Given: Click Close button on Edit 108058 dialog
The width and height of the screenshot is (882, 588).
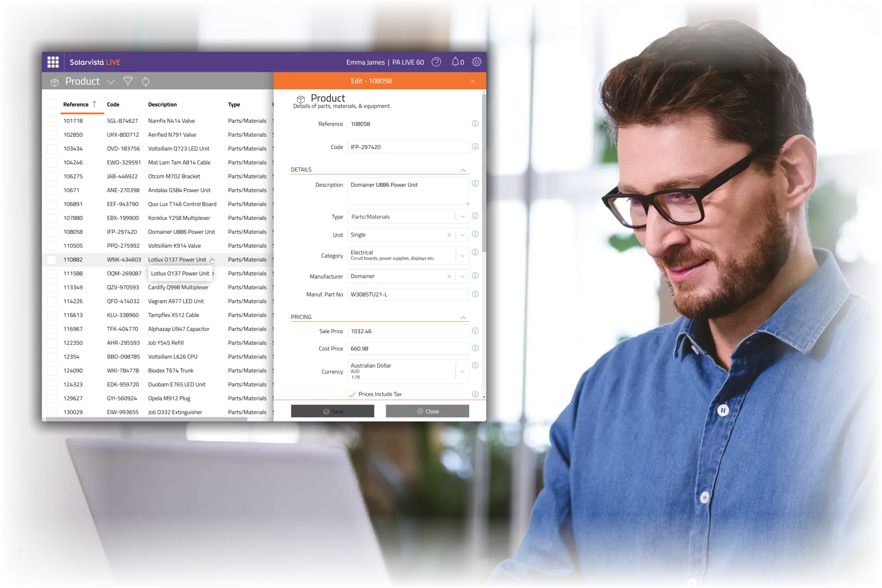Looking at the screenshot, I should coord(426,410).
